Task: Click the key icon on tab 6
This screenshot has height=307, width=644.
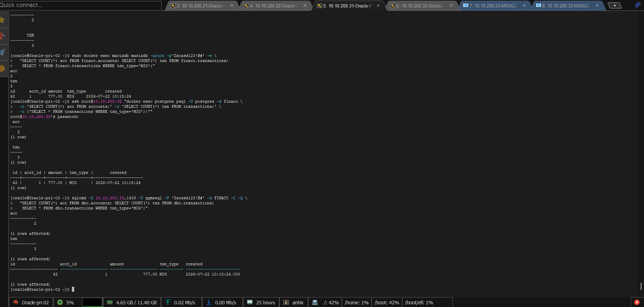Action: [393, 6]
